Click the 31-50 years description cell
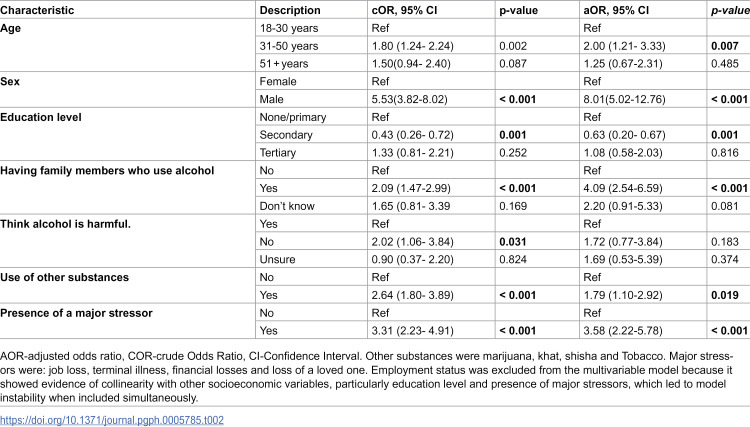The image size is (750, 427). click(289, 46)
